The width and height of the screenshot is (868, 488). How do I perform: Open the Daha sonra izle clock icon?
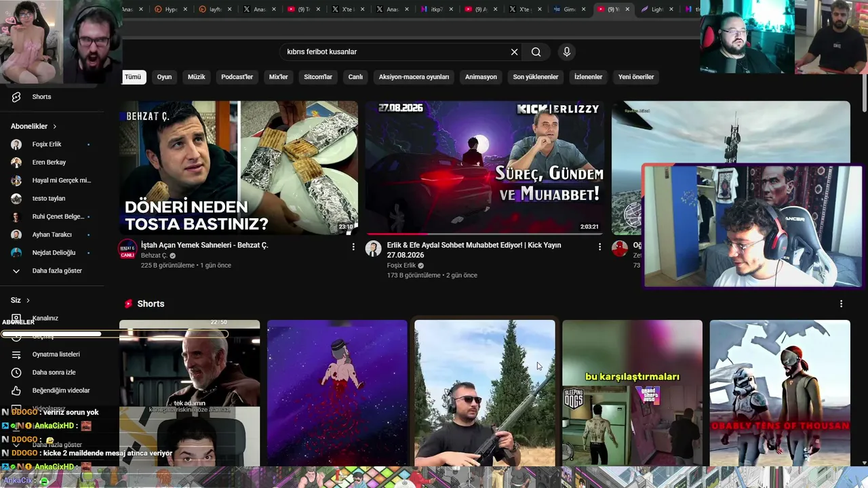[16, 373]
